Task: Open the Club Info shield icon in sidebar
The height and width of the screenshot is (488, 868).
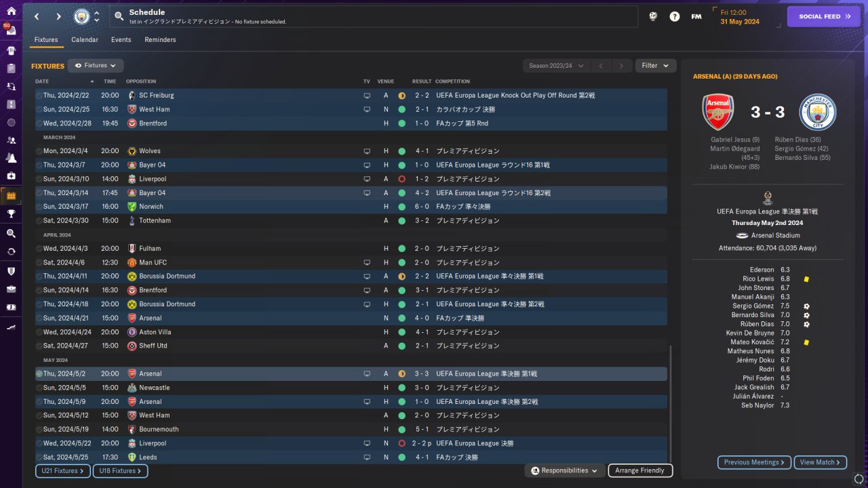Action: coord(11,271)
